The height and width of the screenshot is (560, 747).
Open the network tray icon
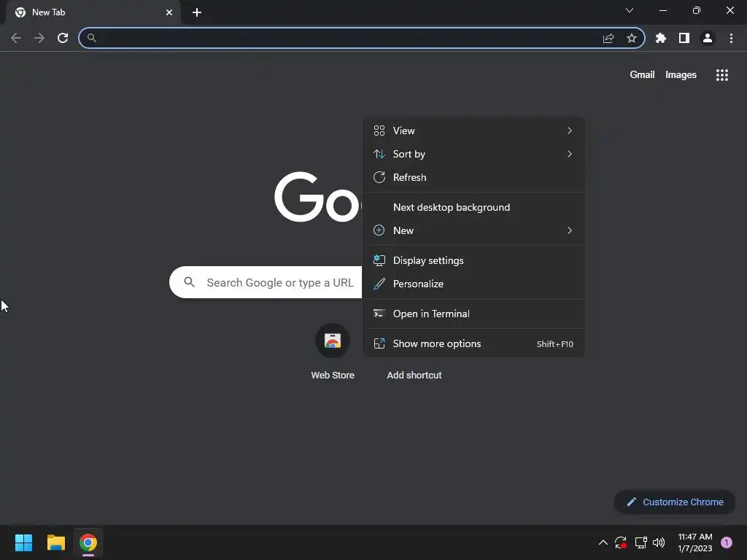(640, 542)
